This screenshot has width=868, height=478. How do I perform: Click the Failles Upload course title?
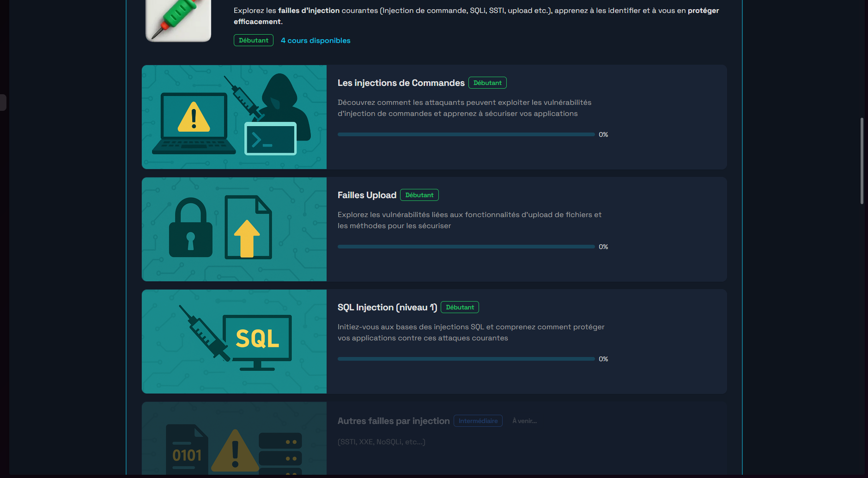367,195
